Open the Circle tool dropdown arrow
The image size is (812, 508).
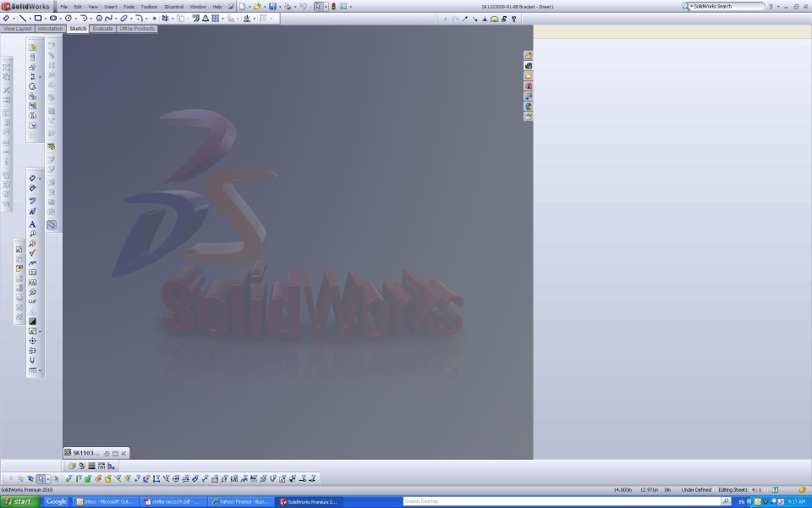click(x=75, y=19)
